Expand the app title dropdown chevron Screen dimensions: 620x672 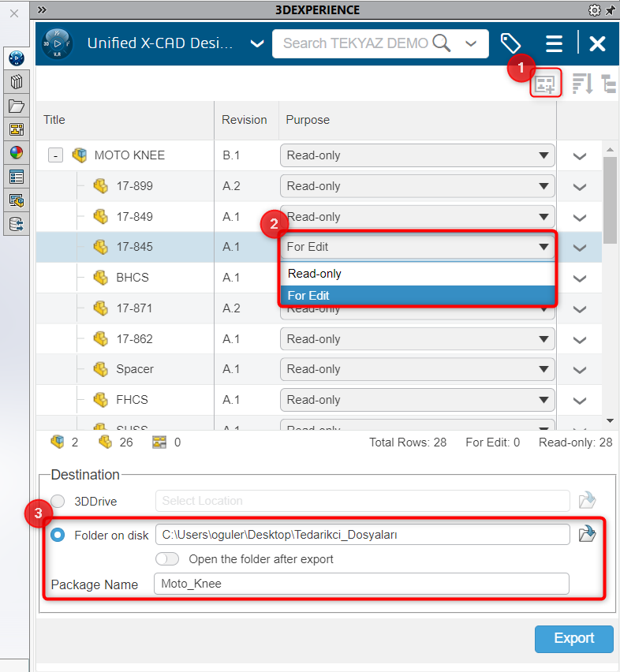click(257, 43)
